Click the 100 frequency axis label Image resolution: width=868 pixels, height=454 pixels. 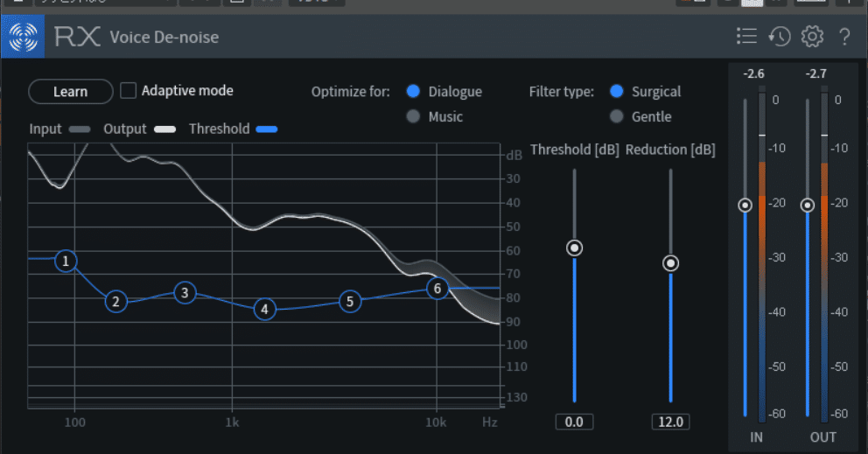(74, 423)
